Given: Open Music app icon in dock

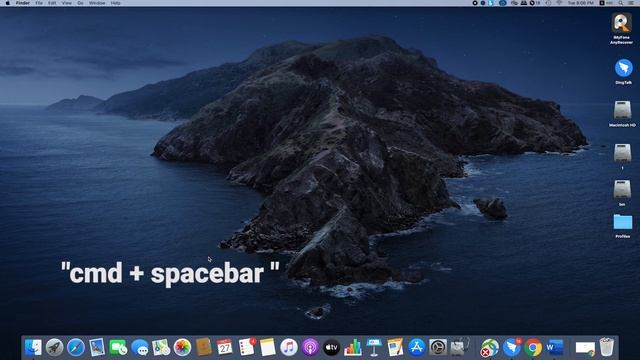Looking at the screenshot, I should [x=289, y=348].
